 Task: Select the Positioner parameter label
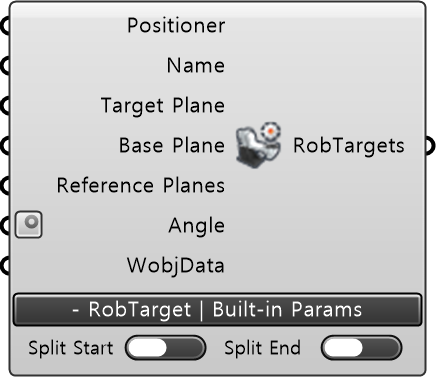pyautogui.click(x=176, y=26)
